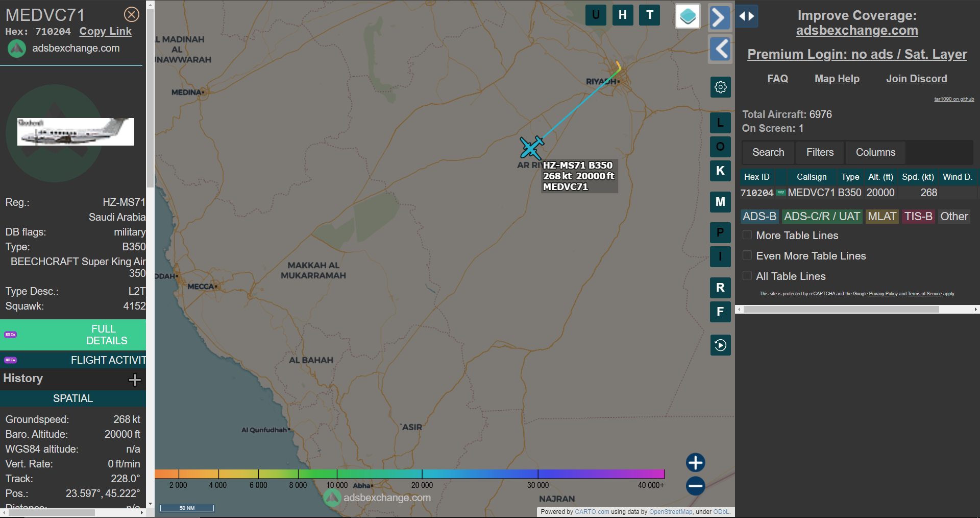The image size is (980, 518).
Task: Open the FAQ link
Action: 777,79
